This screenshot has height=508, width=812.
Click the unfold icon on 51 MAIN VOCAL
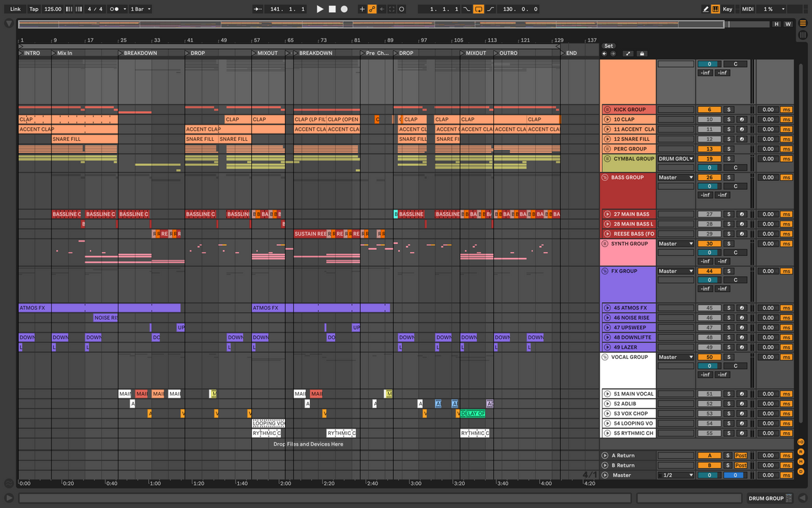607,394
